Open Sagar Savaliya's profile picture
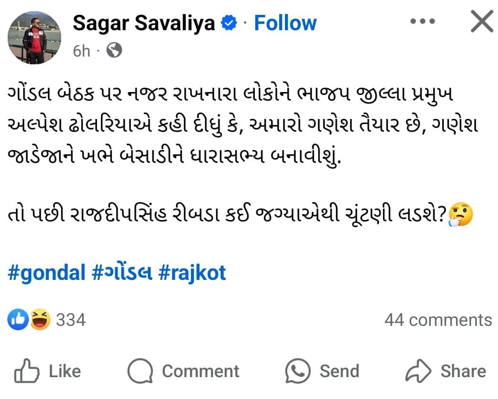 [x=34, y=37]
